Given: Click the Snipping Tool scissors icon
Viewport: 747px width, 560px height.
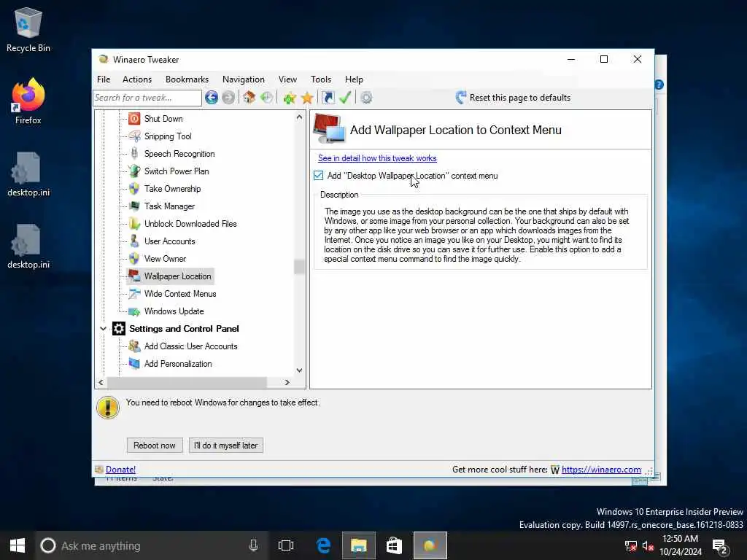Looking at the screenshot, I should click(x=134, y=136).
